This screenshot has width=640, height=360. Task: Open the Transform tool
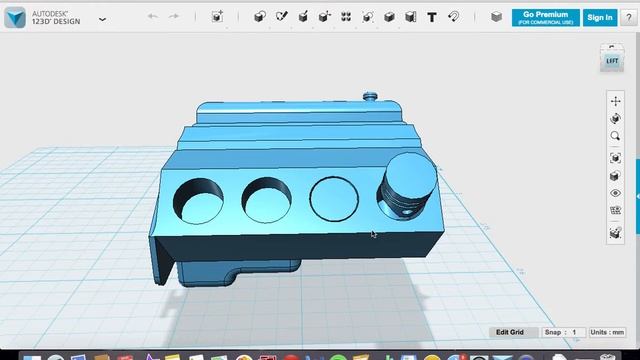point(217,17)
